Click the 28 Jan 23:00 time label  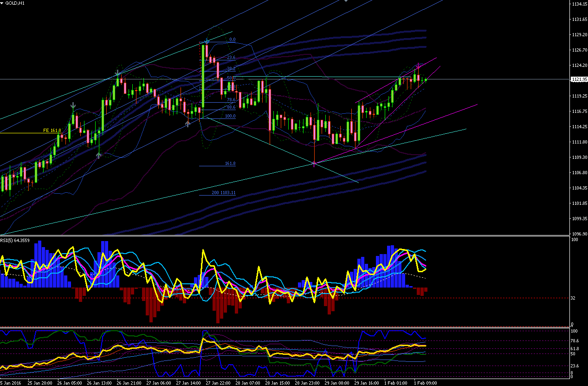[x=307, y=383]
